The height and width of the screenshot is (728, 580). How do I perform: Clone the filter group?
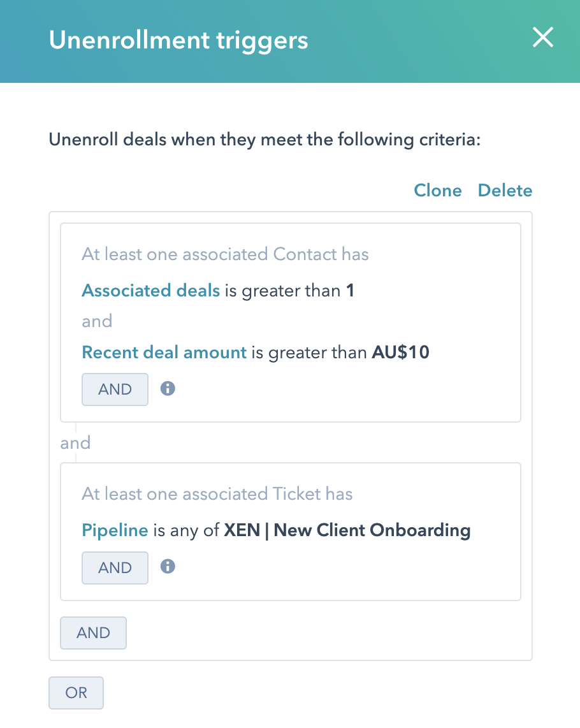click(x=438, y=191)
